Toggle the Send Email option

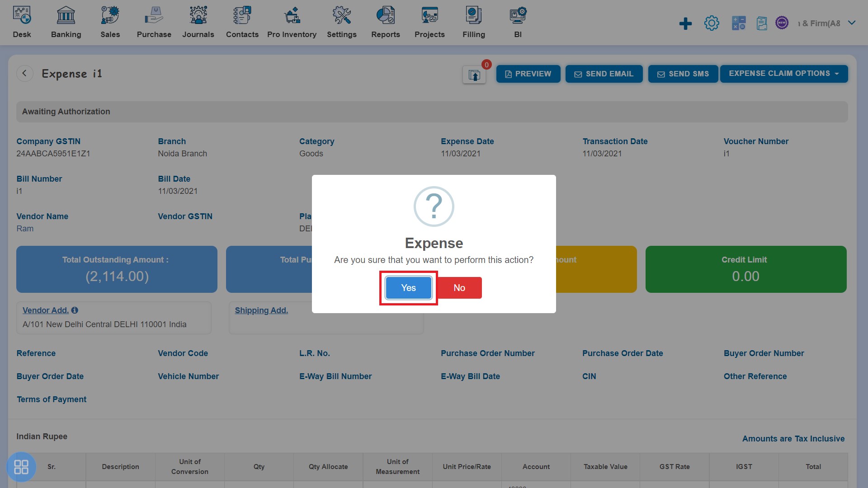[604, 73]
